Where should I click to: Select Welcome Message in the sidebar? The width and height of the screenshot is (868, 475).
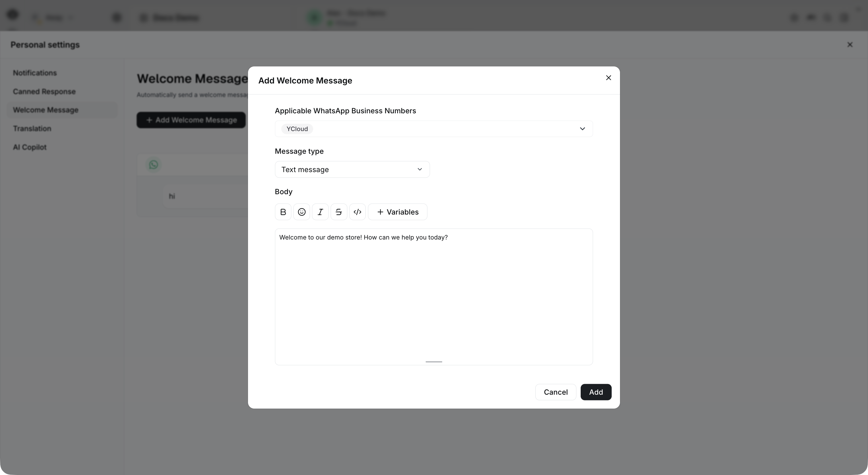(x=62, y=110)
